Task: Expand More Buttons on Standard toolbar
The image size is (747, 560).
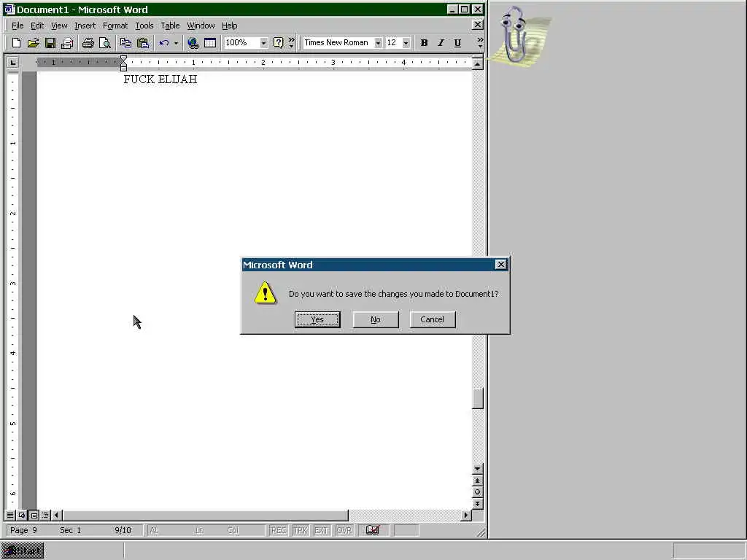Action: [x=291, y=43]
